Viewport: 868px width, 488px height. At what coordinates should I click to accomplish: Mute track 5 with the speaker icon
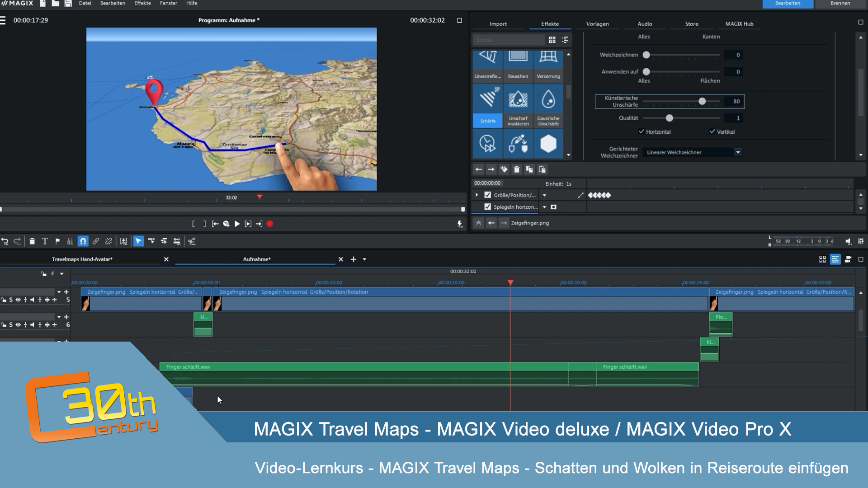32,300
